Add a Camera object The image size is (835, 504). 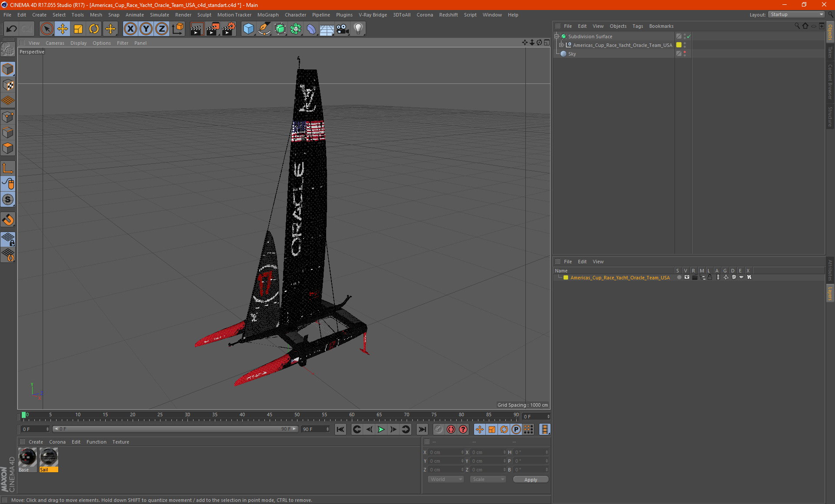coord(343,29)
